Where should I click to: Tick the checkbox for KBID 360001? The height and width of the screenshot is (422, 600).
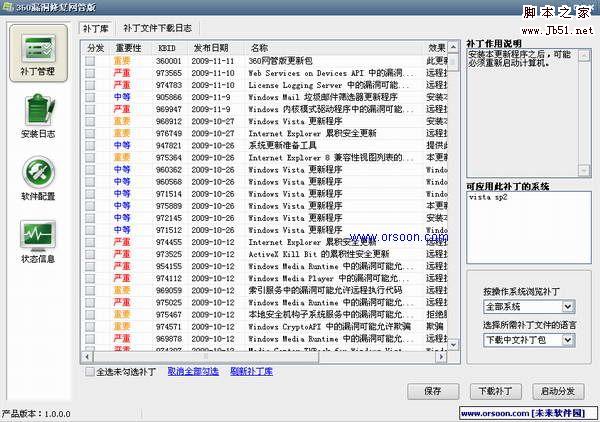coord(90,61)
